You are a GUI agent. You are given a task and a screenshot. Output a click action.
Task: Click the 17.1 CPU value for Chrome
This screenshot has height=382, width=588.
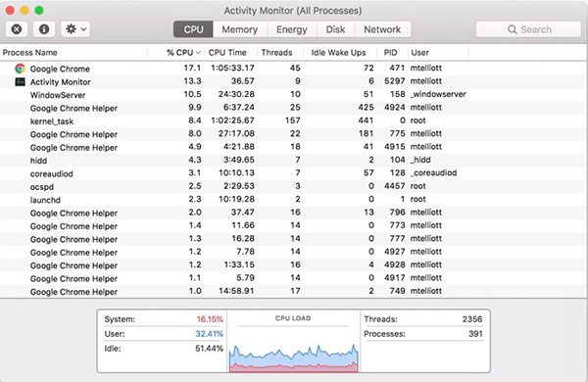192,68
